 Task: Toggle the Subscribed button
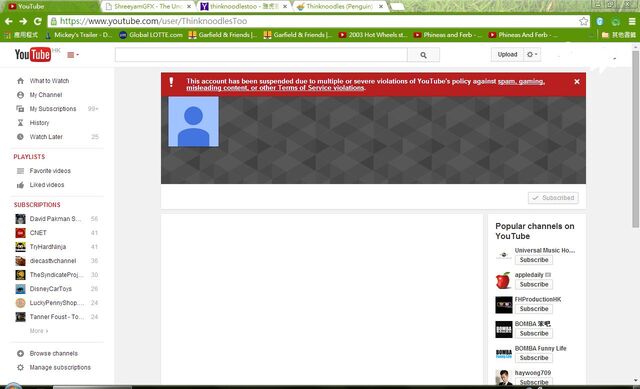click(553, 198)
